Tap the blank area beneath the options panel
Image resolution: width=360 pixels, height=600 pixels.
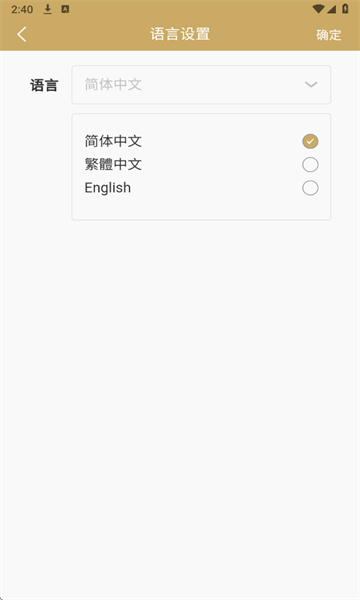[x=180, y=409]
